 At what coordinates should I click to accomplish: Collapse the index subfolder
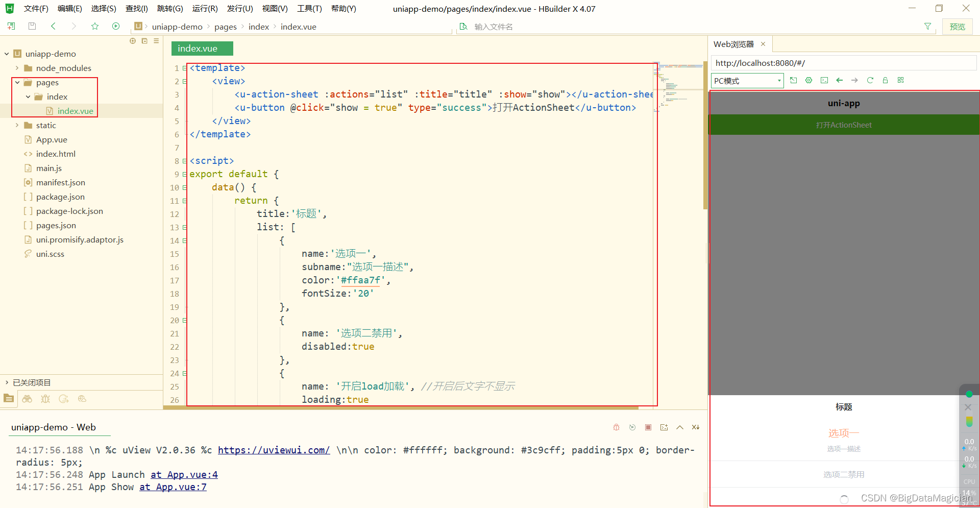pyautogui.click(x=28, y=96)
